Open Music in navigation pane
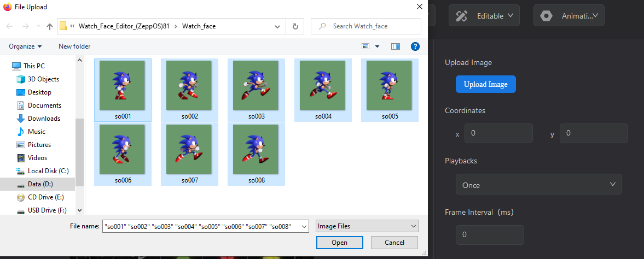 31,132
